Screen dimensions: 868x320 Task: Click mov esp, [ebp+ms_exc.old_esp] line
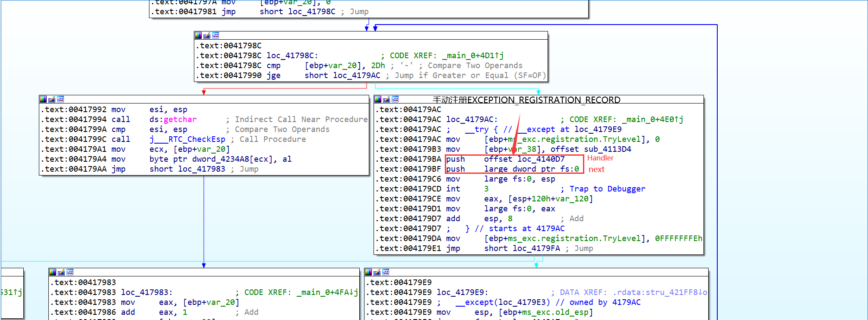tap(479, 312)
